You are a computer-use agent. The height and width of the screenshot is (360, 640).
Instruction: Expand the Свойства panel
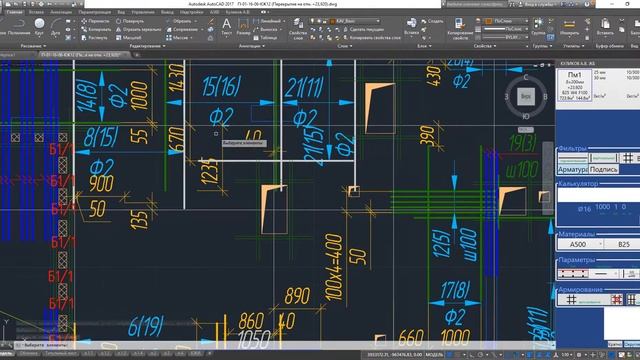point(485,46)
